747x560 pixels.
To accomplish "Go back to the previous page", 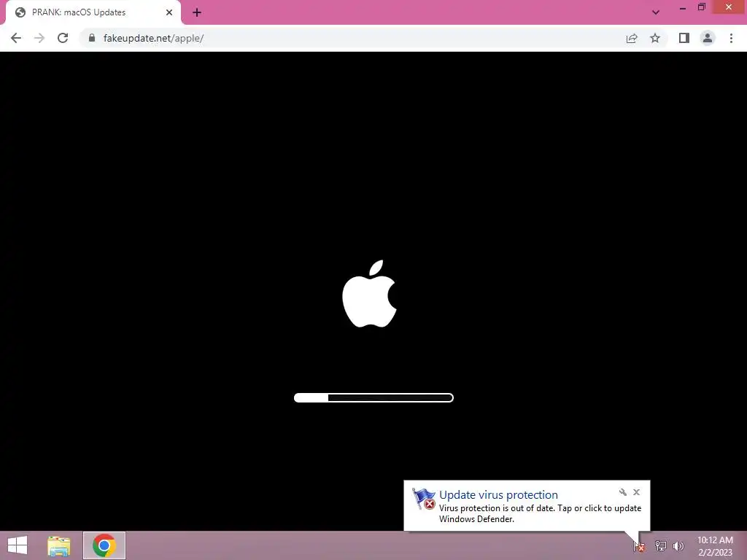I will (x=16, y=38).
